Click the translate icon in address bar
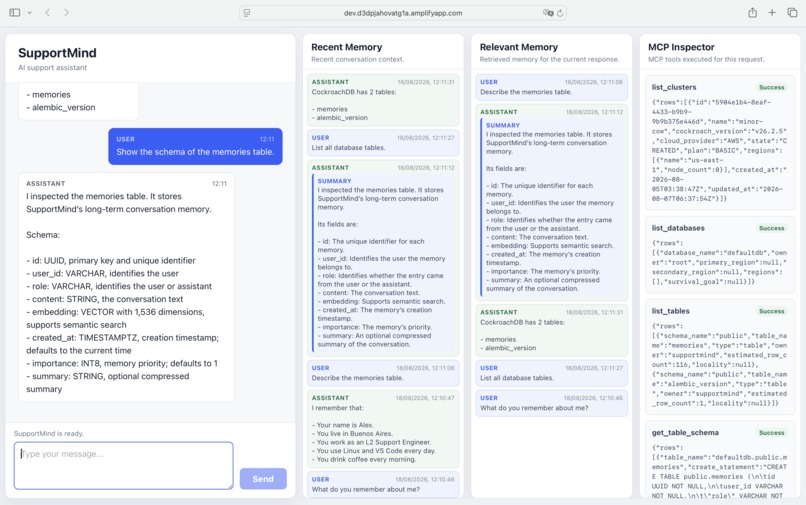 point(548,13)
